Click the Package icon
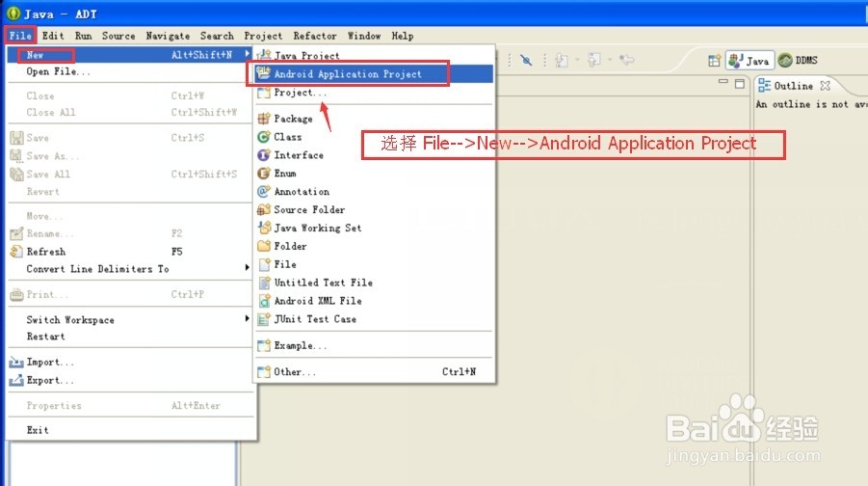 (x=264, y=118)
